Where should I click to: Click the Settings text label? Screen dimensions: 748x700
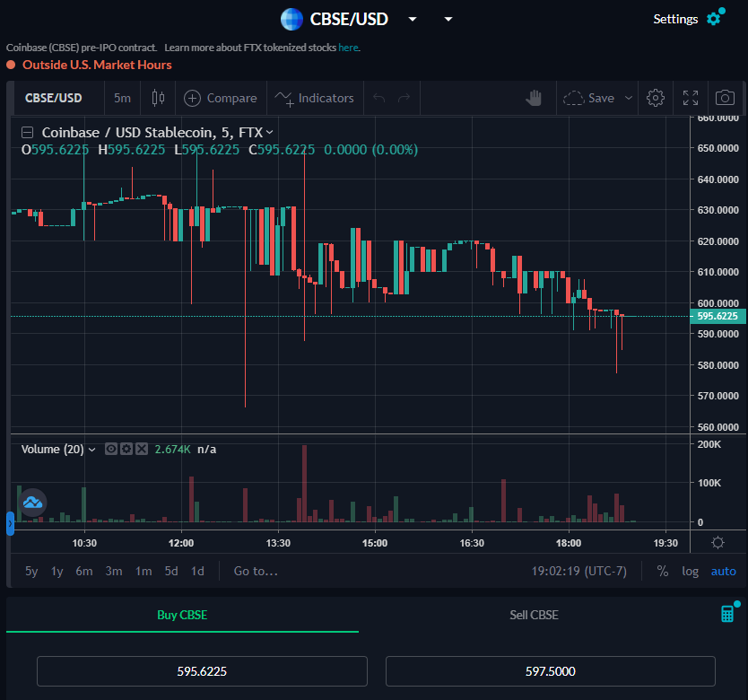point(675,19)
